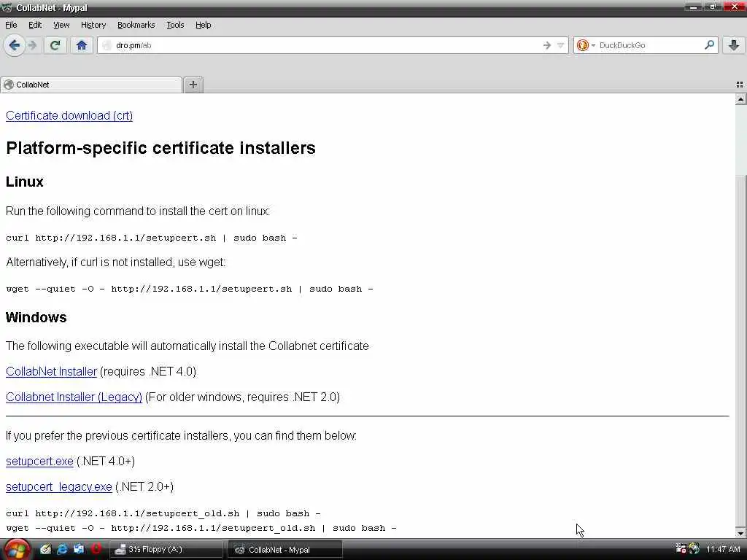This screenshot has width=747, height=560.
Task: Click the Linux heading
Action: [x=24, y=182]
